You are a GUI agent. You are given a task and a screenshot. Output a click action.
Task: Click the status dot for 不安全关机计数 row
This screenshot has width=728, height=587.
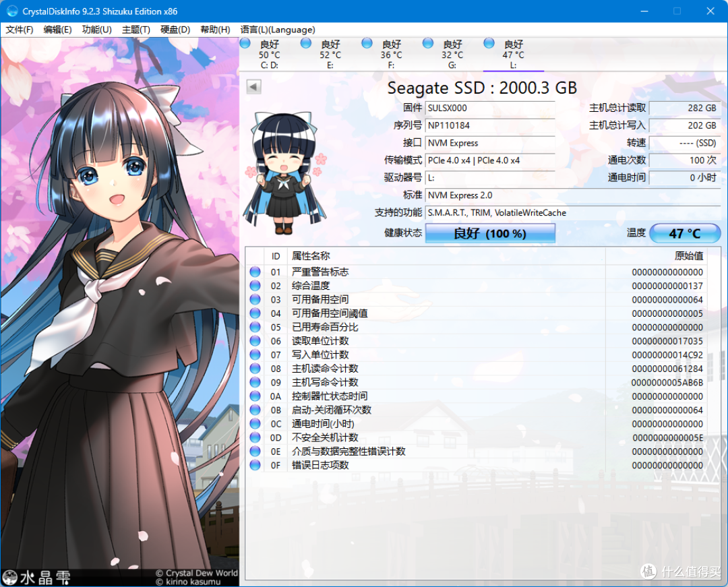pyautogui.click(x=255, y=437)
